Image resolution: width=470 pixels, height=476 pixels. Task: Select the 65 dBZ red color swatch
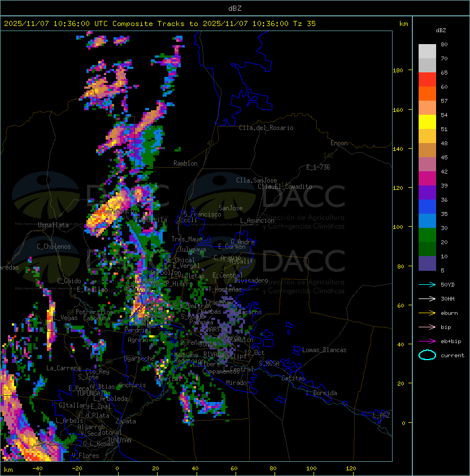coord(427,80)
